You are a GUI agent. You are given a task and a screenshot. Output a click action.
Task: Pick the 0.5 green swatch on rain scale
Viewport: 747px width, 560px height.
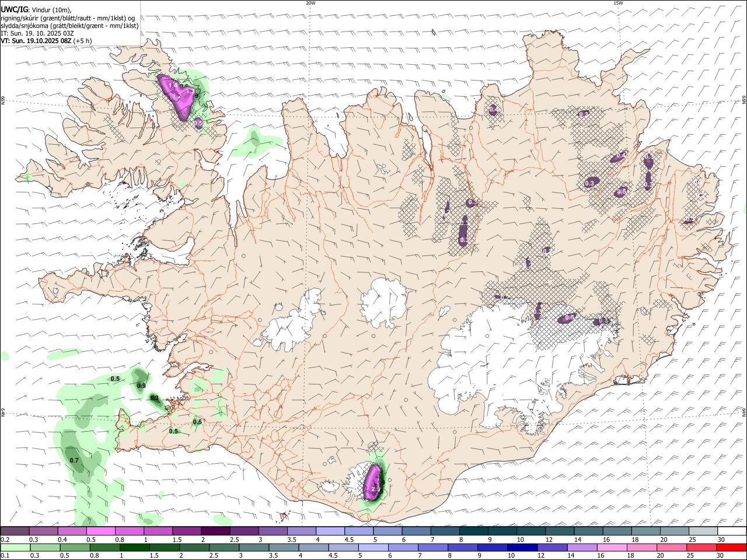(75, 548)
